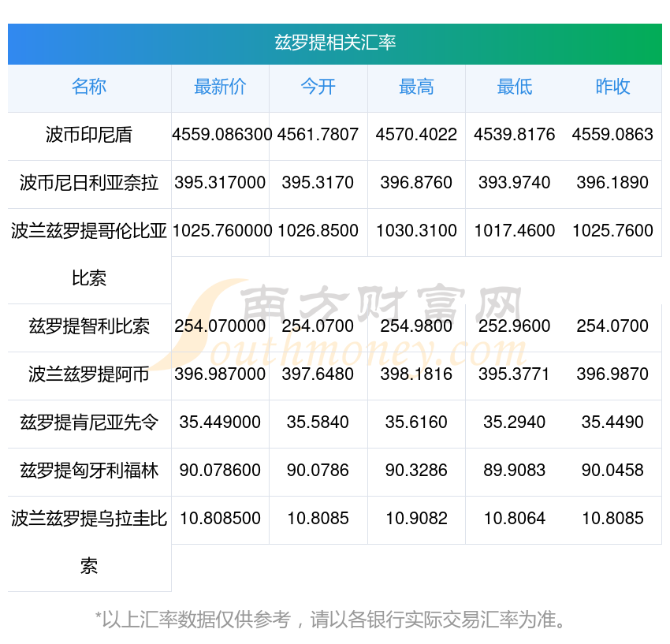Click the previous close 90.0458 cell
Viewport: 670px width, 644px height.
coord(612,471)
